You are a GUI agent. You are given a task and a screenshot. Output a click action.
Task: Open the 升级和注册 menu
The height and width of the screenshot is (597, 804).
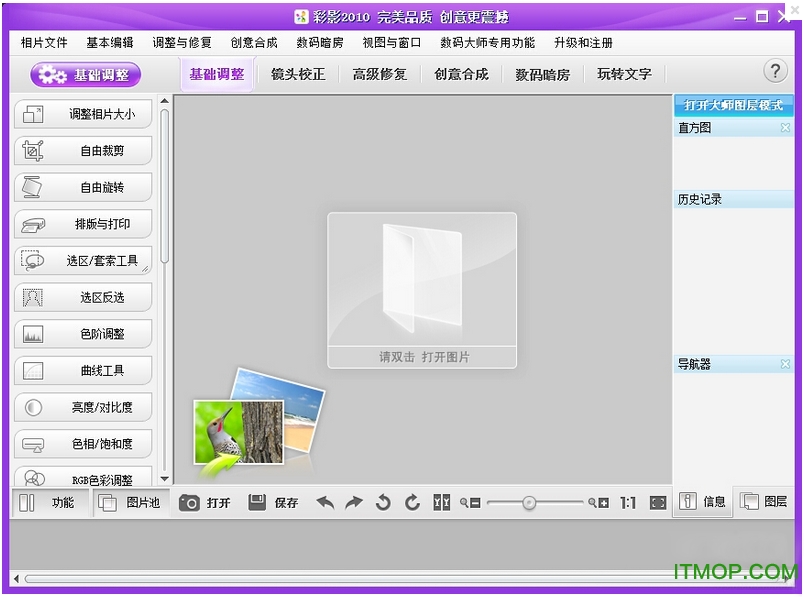(x=584, y=43)
